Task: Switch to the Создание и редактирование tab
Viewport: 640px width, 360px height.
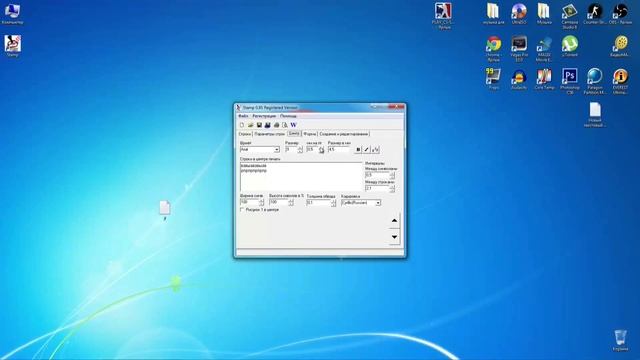Action: tap(344, 134)
